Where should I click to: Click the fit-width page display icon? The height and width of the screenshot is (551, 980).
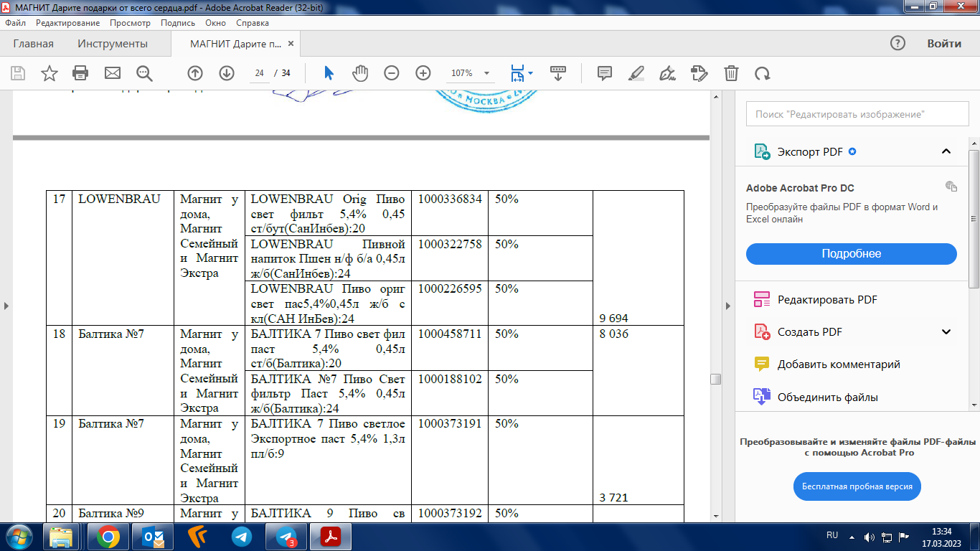(517, 73)
